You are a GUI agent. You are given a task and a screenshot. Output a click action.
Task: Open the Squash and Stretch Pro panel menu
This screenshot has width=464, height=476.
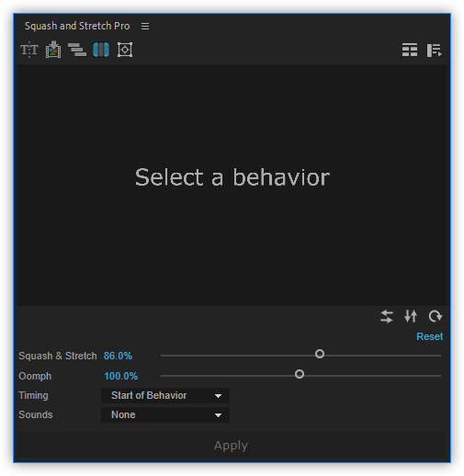pyautogui.click(x=145, y=26)
